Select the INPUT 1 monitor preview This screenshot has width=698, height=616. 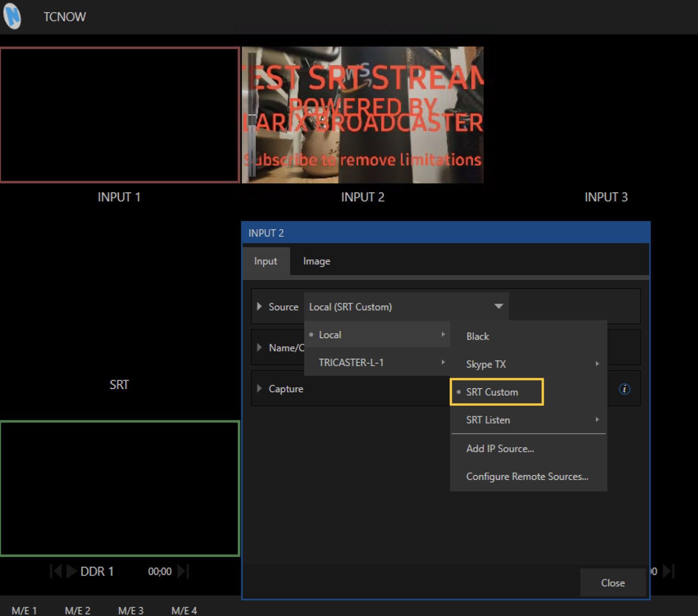[x=120, y=115]
